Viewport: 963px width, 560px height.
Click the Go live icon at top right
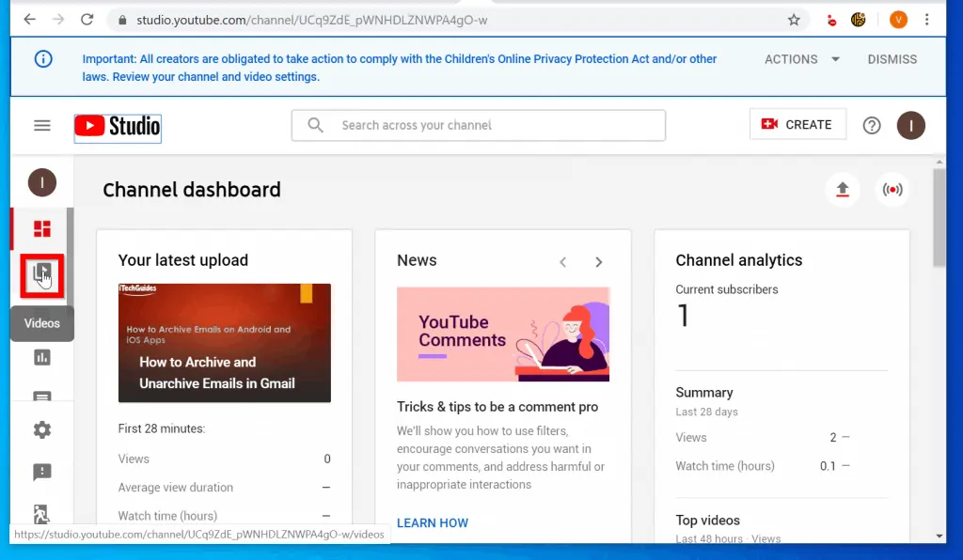(x=892, y=189)
